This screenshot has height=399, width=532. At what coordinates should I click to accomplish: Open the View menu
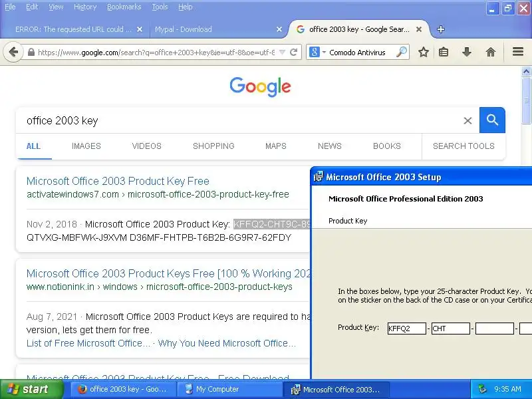click(x=56, y=7)
